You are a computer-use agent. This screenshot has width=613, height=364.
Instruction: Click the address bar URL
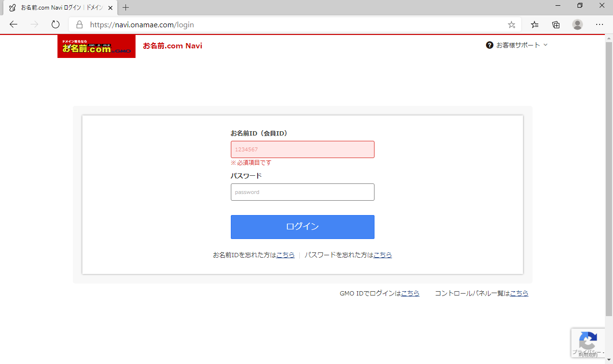(142, 24)
